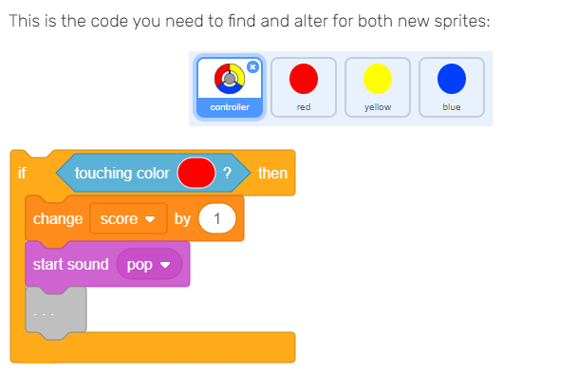Image resolution: width=577 pixels, height=392 pixels.
Task: Click the gray ellipsis placeholder block
Action: pos(56,313)
